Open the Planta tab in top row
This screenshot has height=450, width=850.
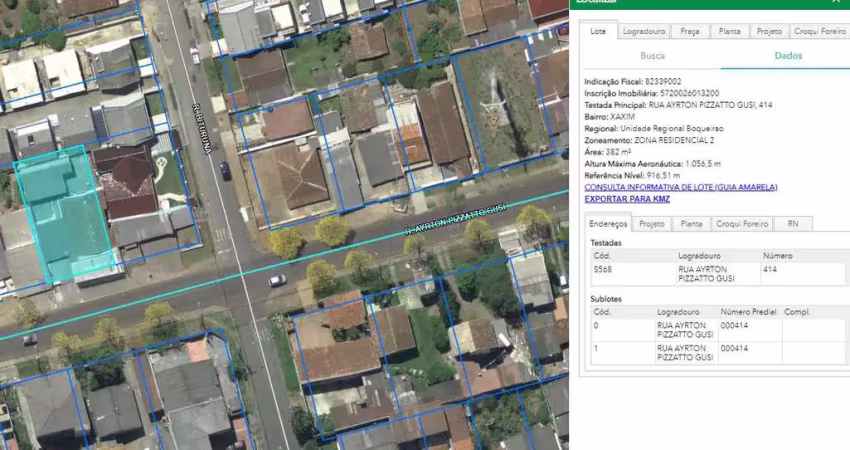tap(729, 31)
